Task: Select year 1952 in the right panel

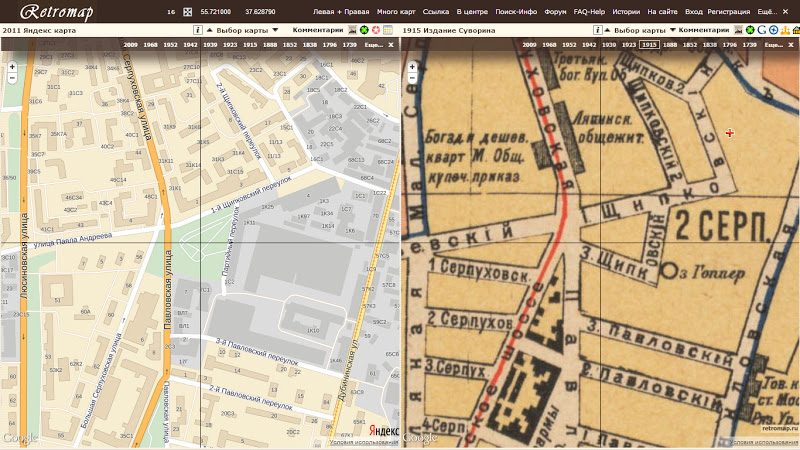Action: tap(569, 45)
